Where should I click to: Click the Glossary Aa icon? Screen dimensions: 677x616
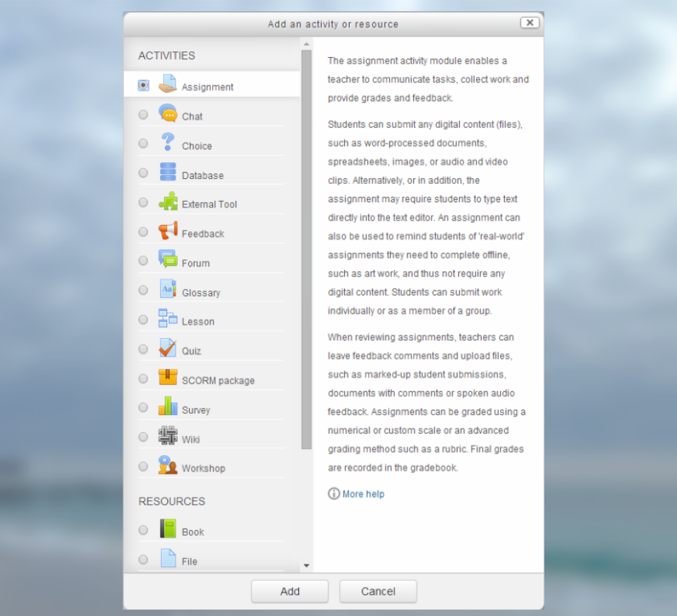pos(168,288)
